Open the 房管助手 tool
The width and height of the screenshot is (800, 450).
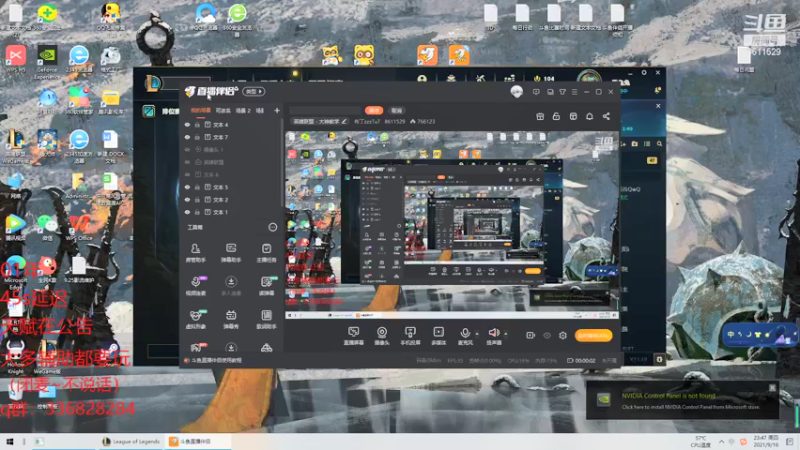(195, 253)
